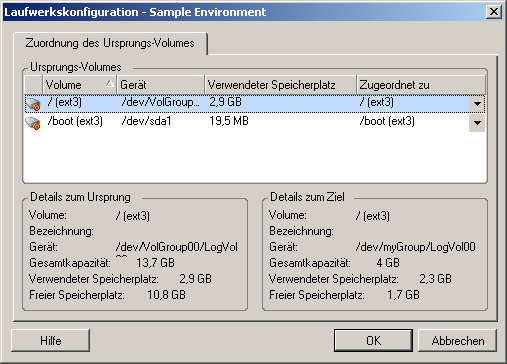Sort by the Gerät column header
This screenshot has width=507, height=364.
[161, 85]
